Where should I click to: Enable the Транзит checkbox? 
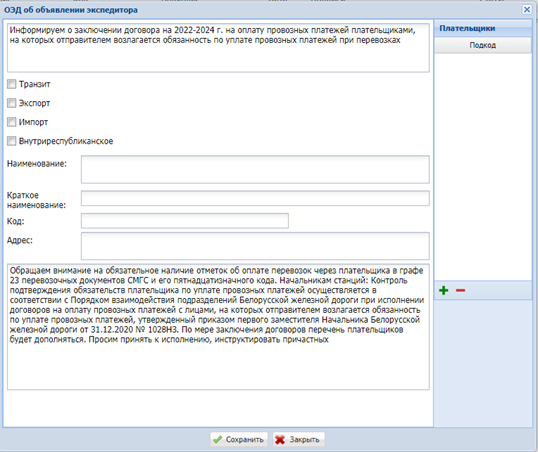tap(12, 84)
